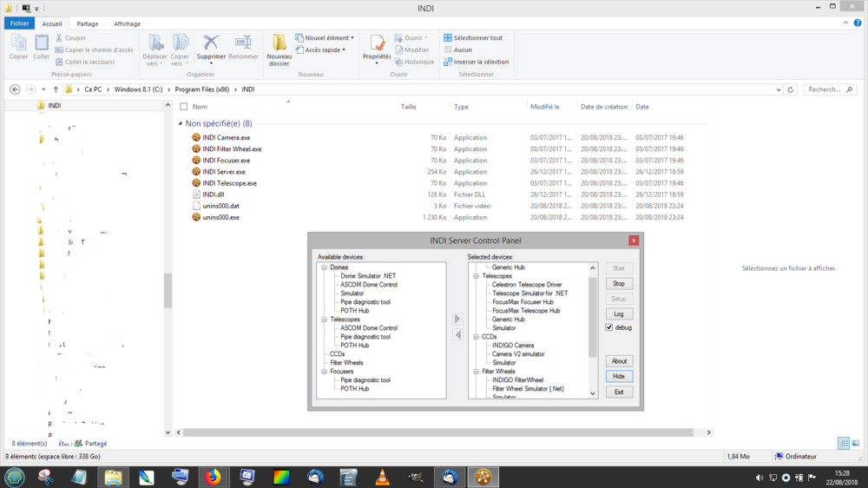
Task: Collapse CCDs node in Selected devices
Action: point(476,337)
